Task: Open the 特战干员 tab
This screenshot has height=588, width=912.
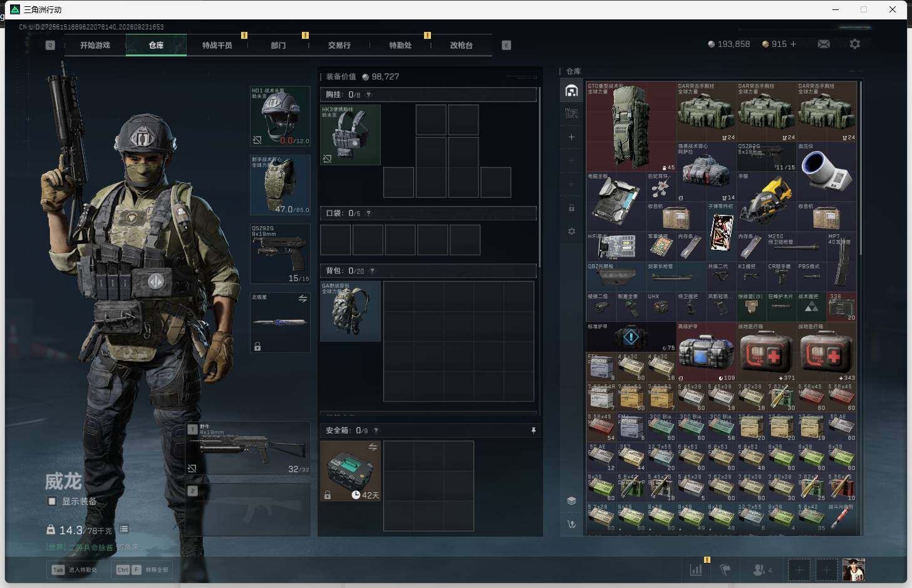Action: [217, 45]
